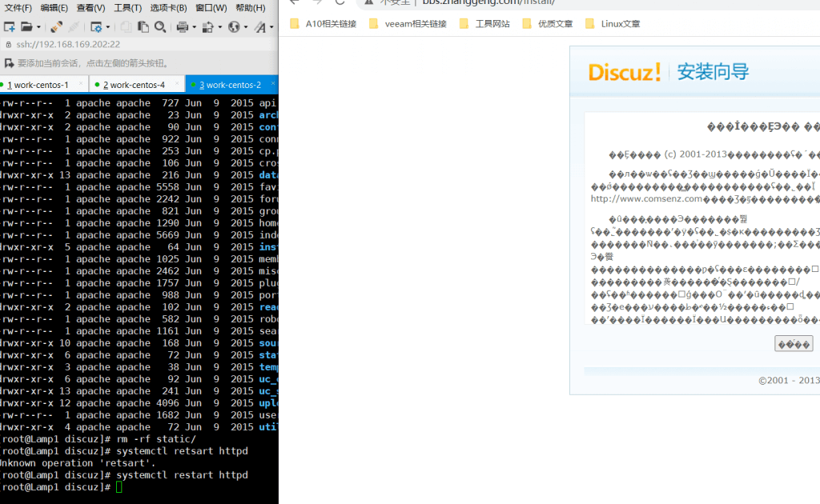
Task: Open the 查看(V) menu
Action: pyautogui.click(x=91, y=8)
